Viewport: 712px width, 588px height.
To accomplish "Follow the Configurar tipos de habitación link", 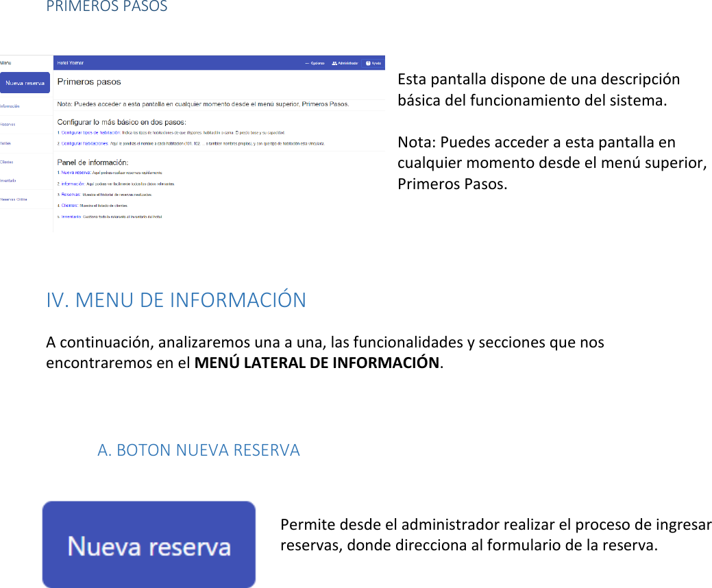I will [91, 132].
